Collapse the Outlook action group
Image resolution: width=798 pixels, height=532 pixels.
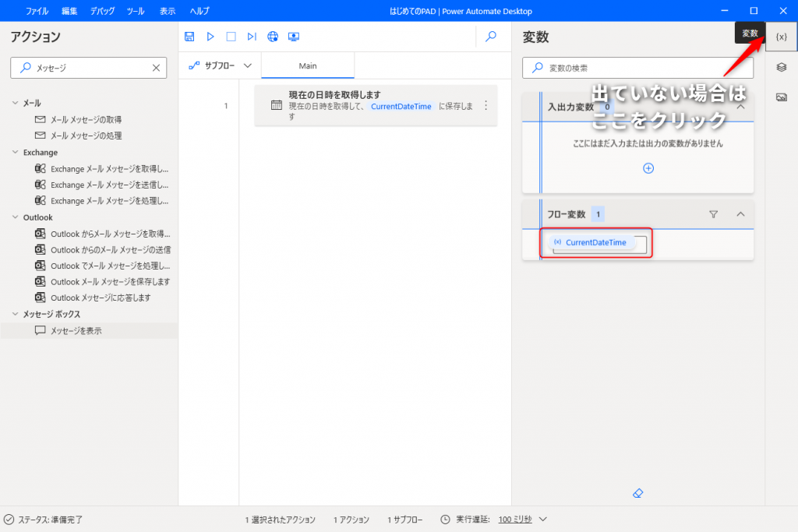tap(15, 217)
